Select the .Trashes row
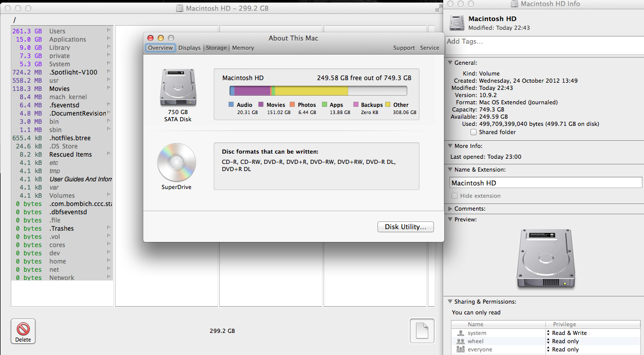This screenshot has width=644, height=355. pos(62,228)
